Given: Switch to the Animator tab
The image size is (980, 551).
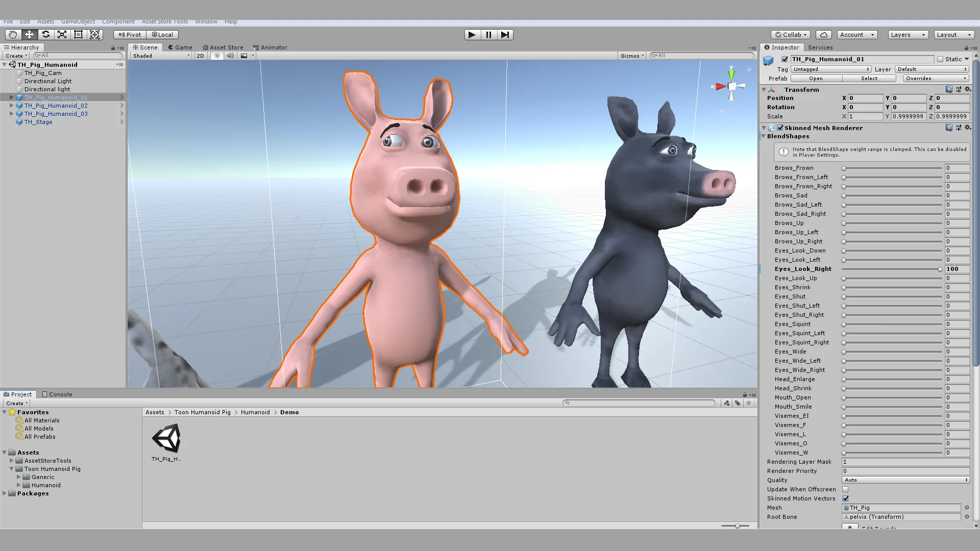Looking at the screenshot, I should (x=270, y=47).
